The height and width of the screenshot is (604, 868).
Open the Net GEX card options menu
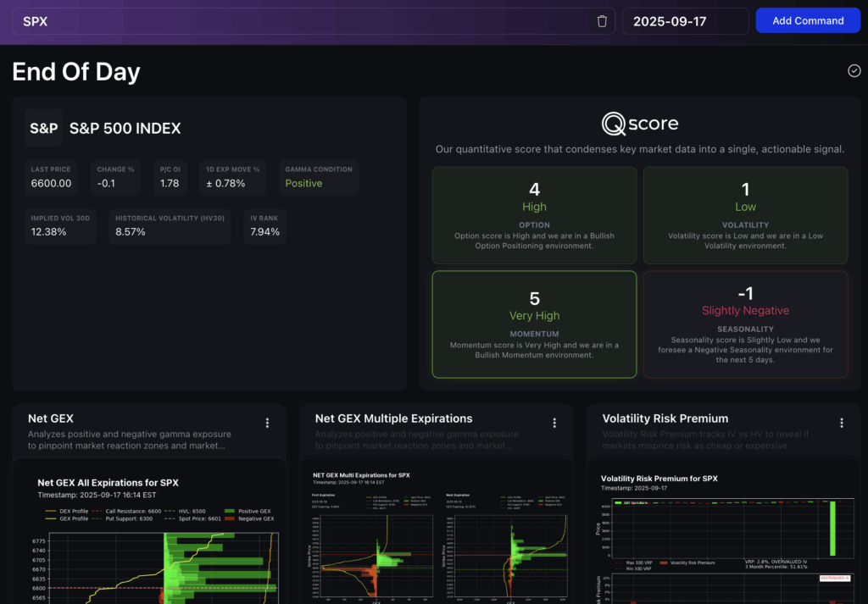click(267, 423)
